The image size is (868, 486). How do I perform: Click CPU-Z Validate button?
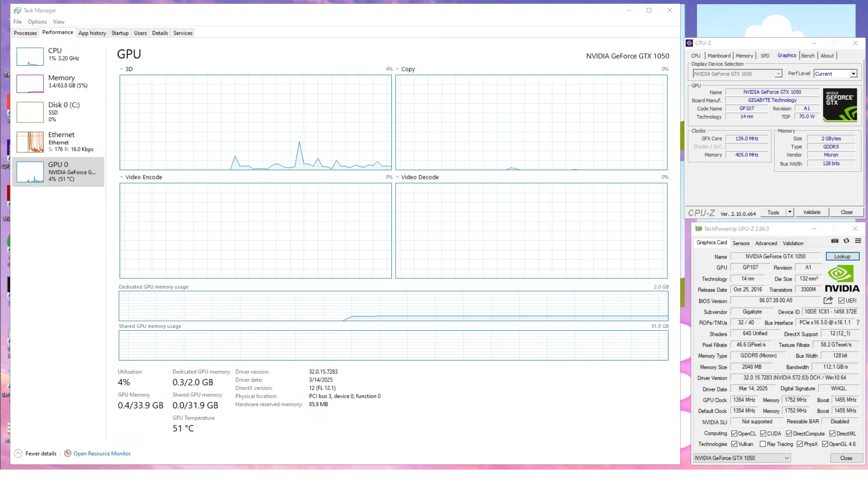click(812, 212)
